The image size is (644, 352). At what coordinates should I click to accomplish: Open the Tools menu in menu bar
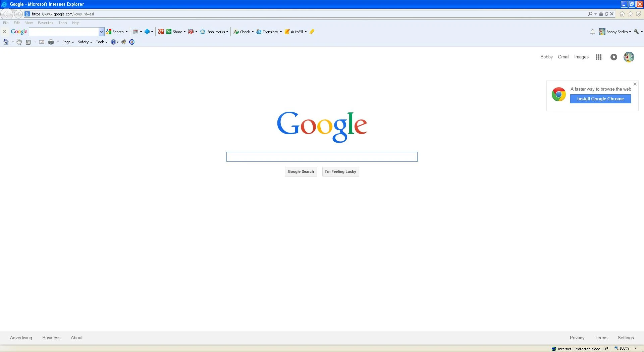(63, 23)
